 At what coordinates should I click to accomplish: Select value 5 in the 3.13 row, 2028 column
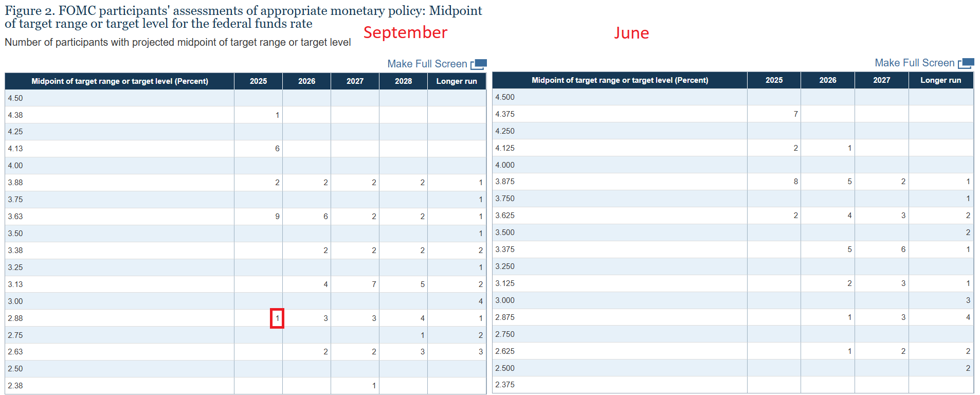pos(423,284)
